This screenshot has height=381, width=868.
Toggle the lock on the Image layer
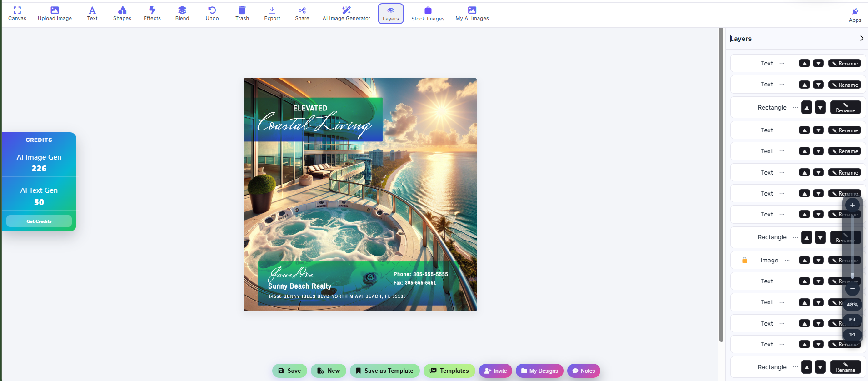click(x=744, y=260)
